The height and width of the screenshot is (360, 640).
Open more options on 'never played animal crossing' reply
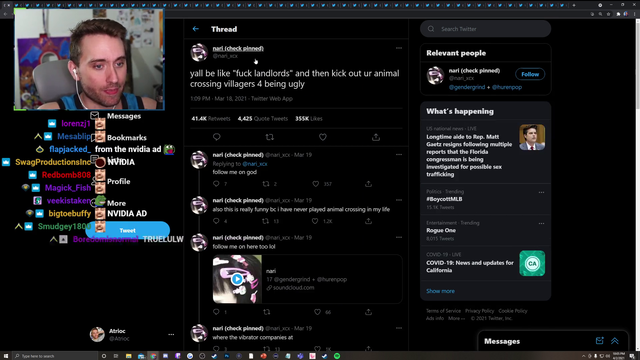(x=399, y=200)
